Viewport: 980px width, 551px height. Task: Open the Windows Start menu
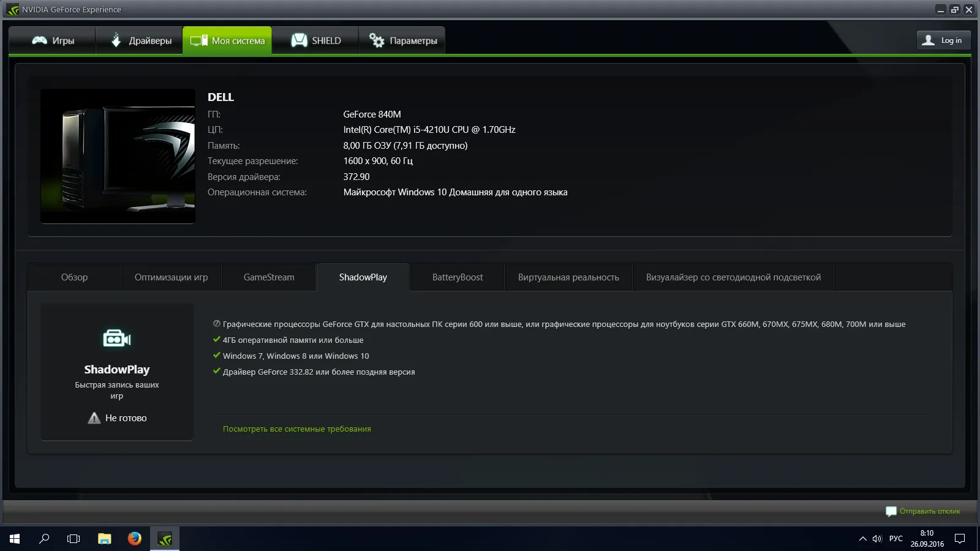pyautogui.click(x=15, y=539)
